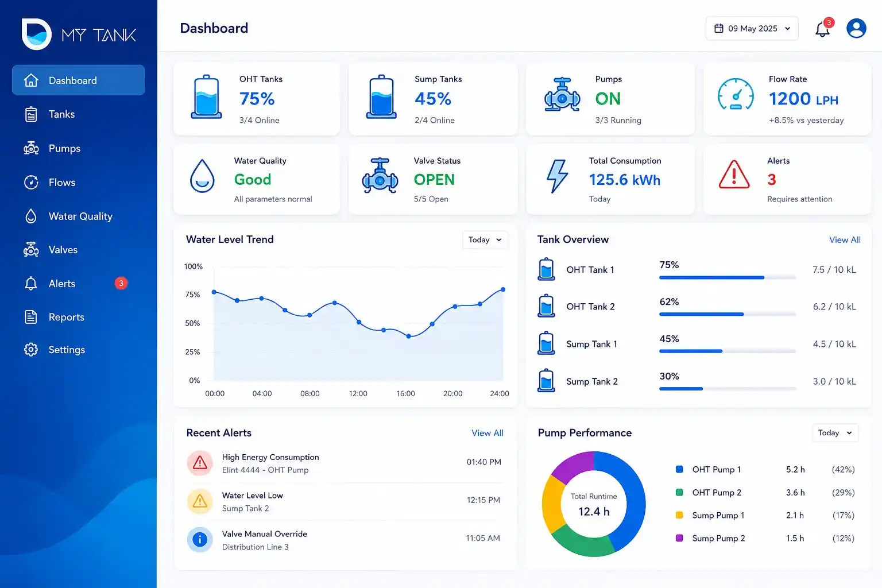Click the Flow Rate gauge icon
Viewport: 882px width, 588px height.
pyautogui.click(x=736, y=95)
